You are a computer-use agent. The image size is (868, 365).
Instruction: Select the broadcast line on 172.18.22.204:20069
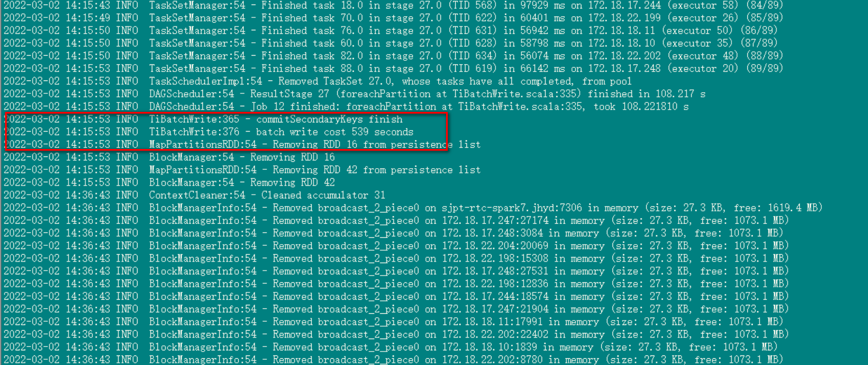(x=397, y=246)
